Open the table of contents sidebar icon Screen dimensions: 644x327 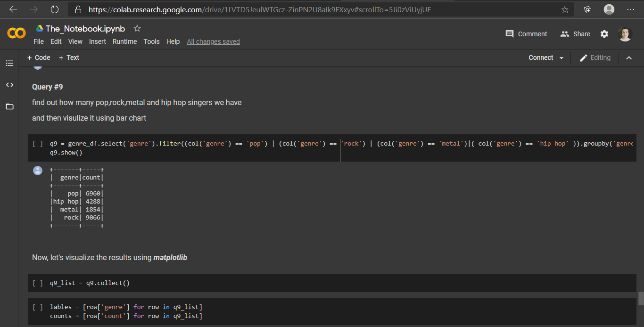click(9, 63)
